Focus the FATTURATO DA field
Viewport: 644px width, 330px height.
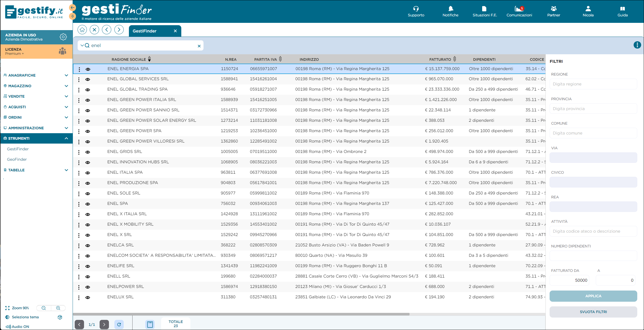click(569, 280)
